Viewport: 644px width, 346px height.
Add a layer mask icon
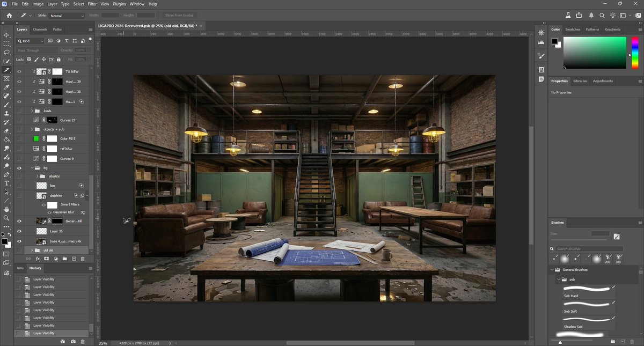[x=47, y=259]
